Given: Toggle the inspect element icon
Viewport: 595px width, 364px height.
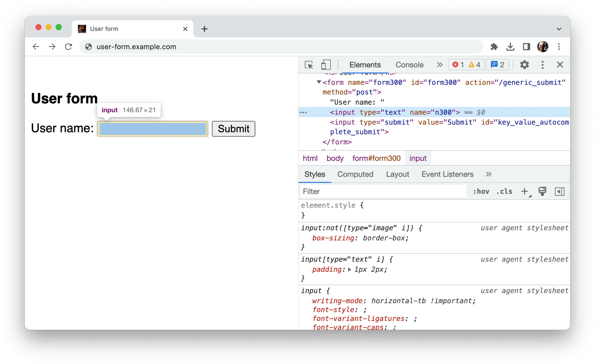Looking at the screenshot, I should click(x=309, y=65).
